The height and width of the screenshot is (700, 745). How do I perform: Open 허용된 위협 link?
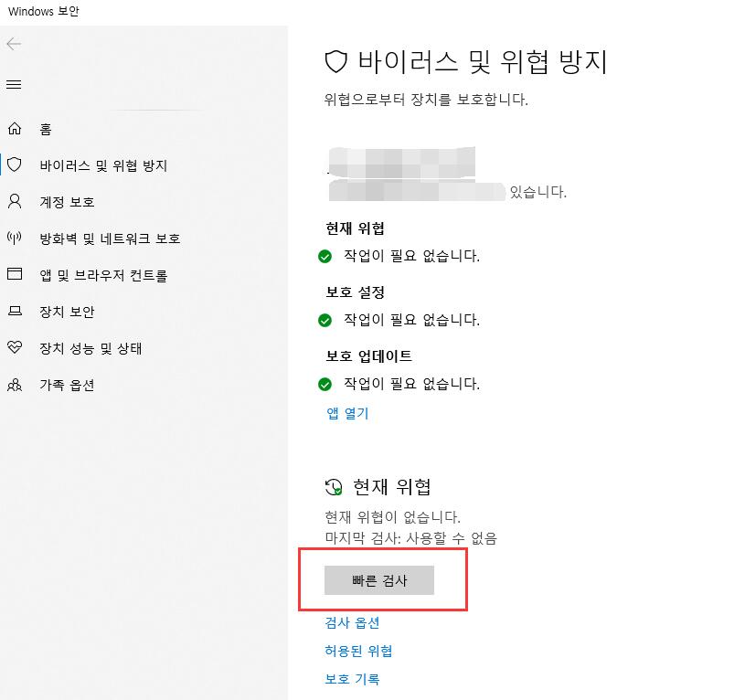(358, 651)
